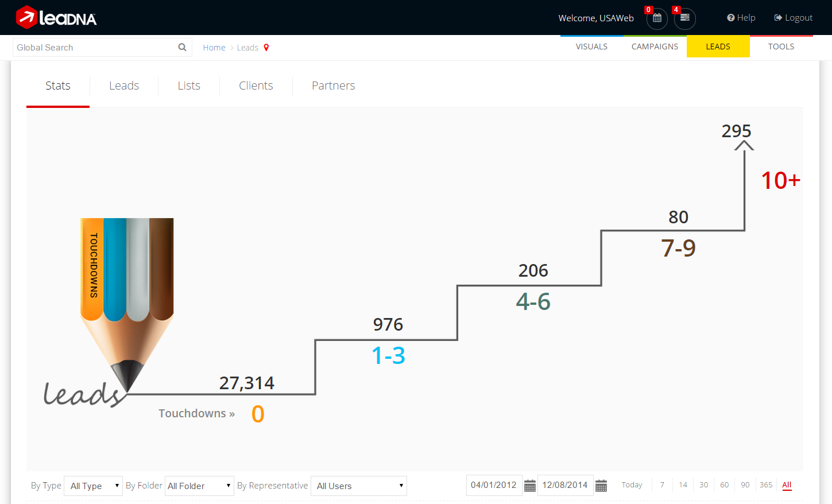
Task: Expand the By Folder dropdown
Action: point(199,486)
